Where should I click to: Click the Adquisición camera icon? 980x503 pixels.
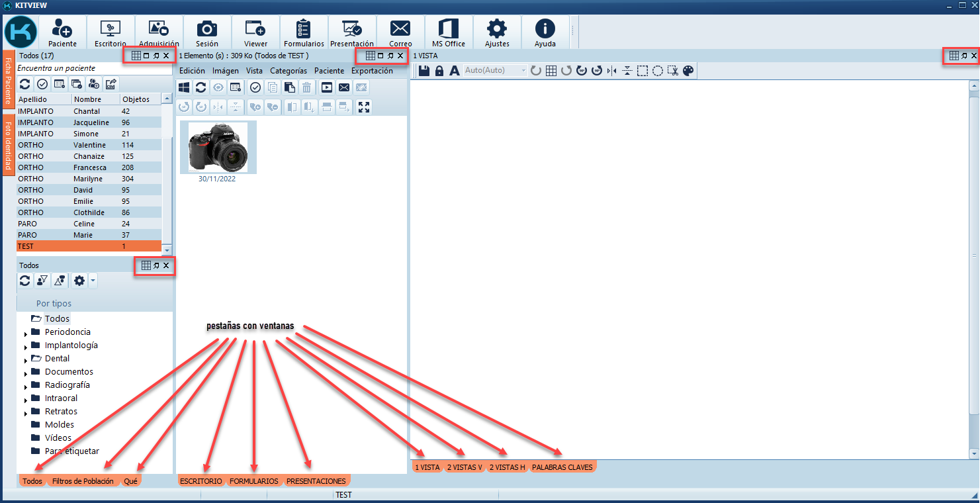tap(159, 28)
